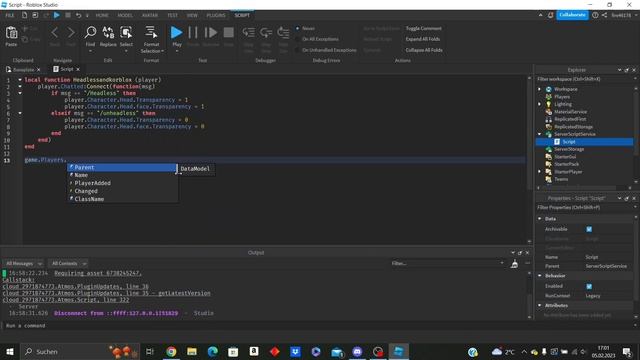Collapse the Attributes properties section

click(540, 305)
